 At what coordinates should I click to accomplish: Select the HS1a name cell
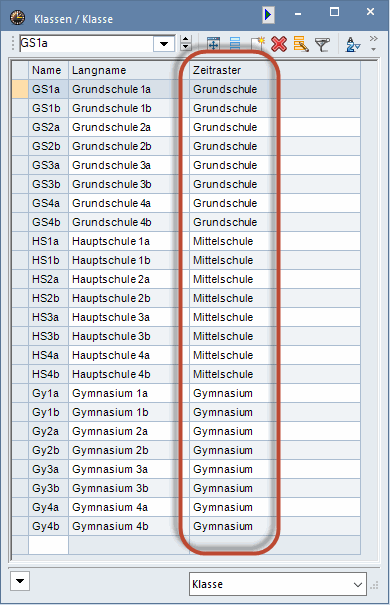(x=49, y=241)
